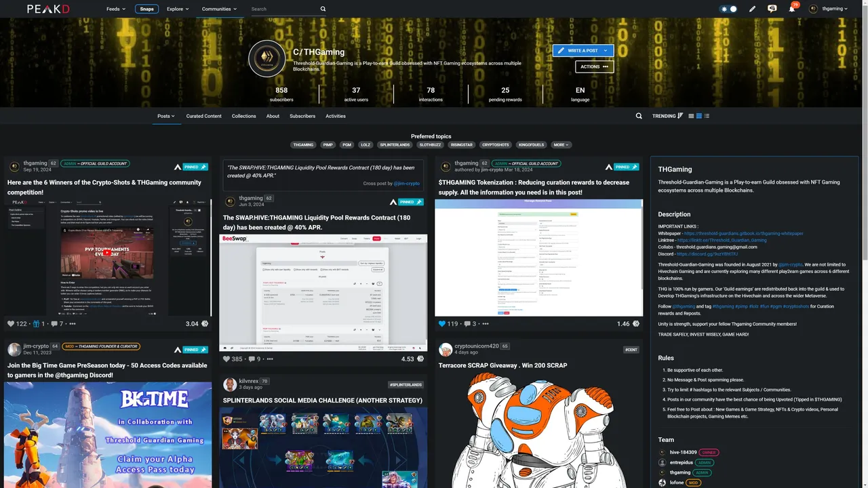Open comments on the Crypto-Shots winners post
This screenshot has width=868, height=488.
pos(54,324)
